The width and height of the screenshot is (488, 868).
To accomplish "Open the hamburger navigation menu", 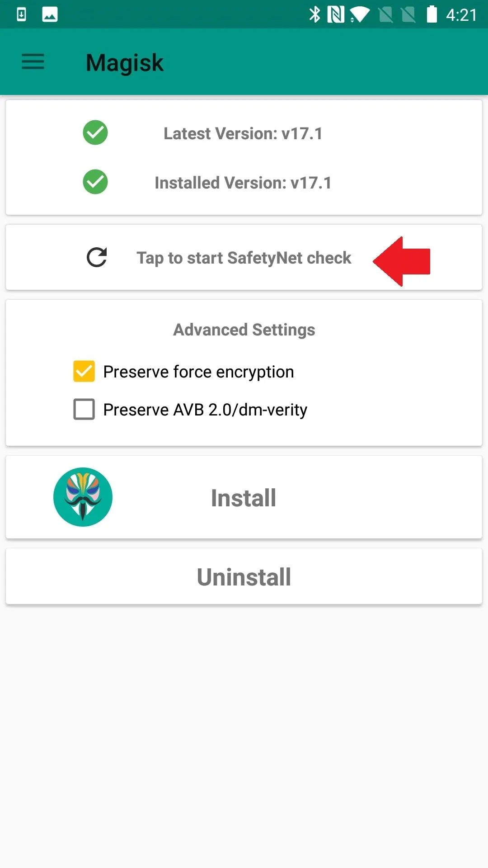I will click(33, 61).
